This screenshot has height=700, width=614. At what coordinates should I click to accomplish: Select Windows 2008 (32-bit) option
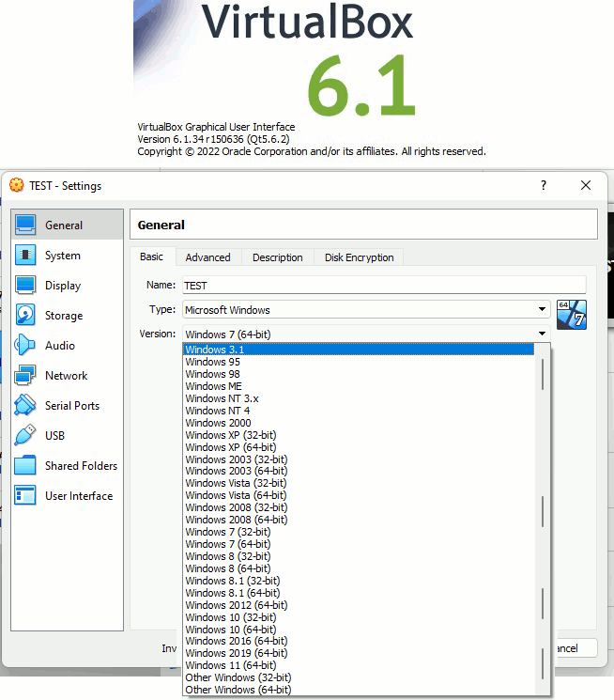coord(359,507)
